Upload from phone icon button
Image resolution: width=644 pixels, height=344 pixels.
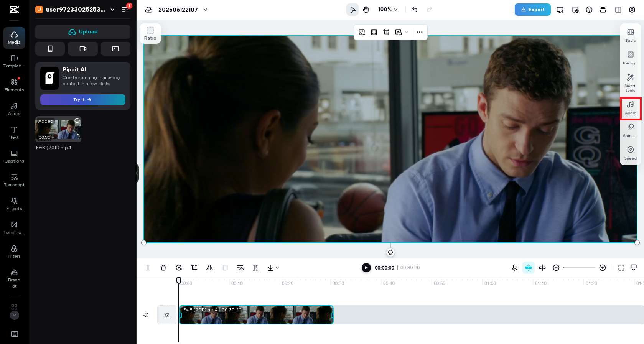[50, 49]
